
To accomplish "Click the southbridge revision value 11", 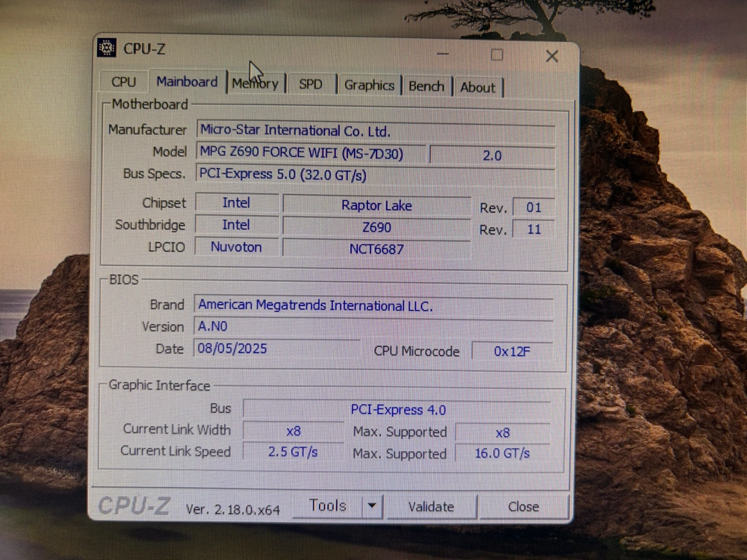I will (x=533, y=229).
